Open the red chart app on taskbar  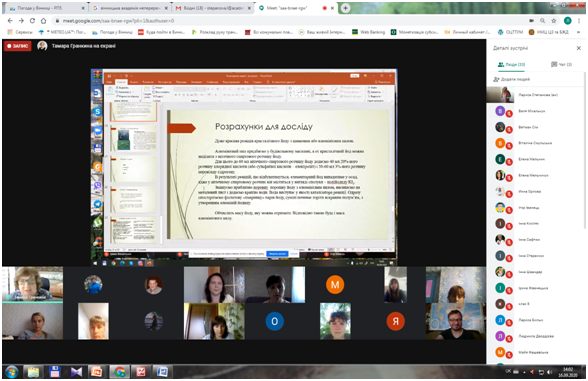tap(141, 372)
